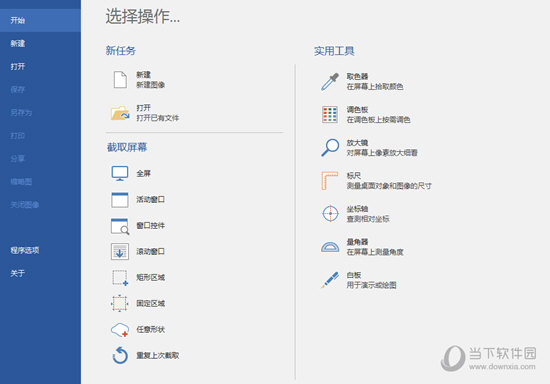The height and width of the screenshot is (384, 550).
Task: Select 分享 in the sidebar
Action: 40,159
